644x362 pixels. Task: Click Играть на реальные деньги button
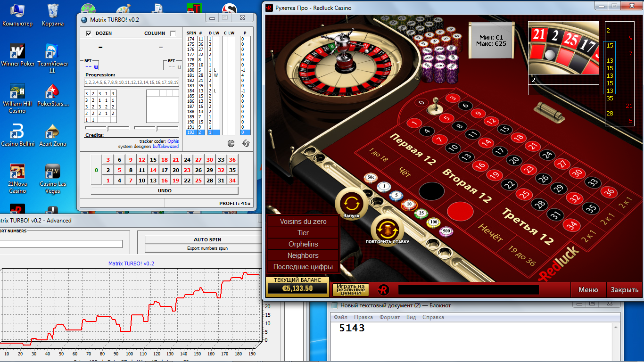(351, 289)
